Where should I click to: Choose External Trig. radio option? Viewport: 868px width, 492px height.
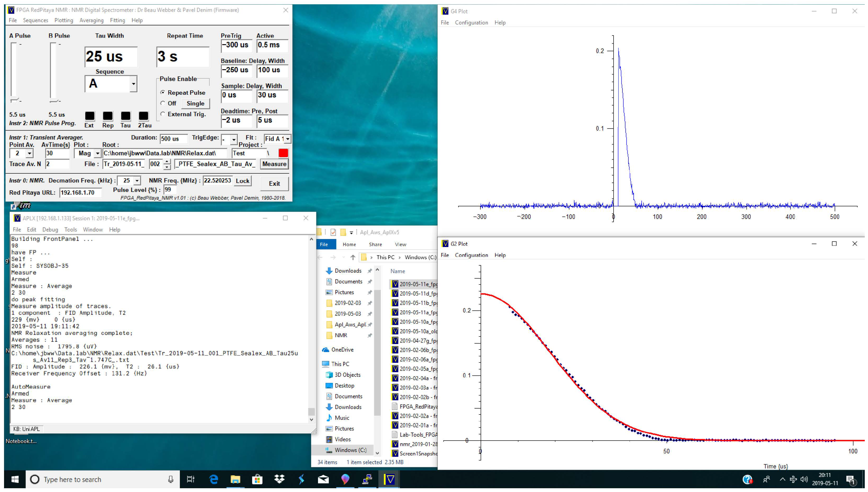[163, 114]
